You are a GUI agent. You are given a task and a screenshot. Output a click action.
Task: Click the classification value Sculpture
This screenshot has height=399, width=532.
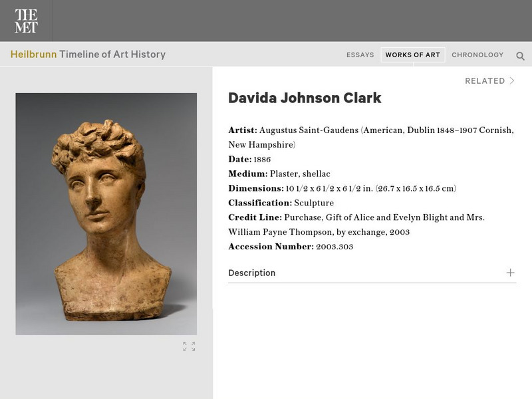pyautogui.click(x=314, y=203)
